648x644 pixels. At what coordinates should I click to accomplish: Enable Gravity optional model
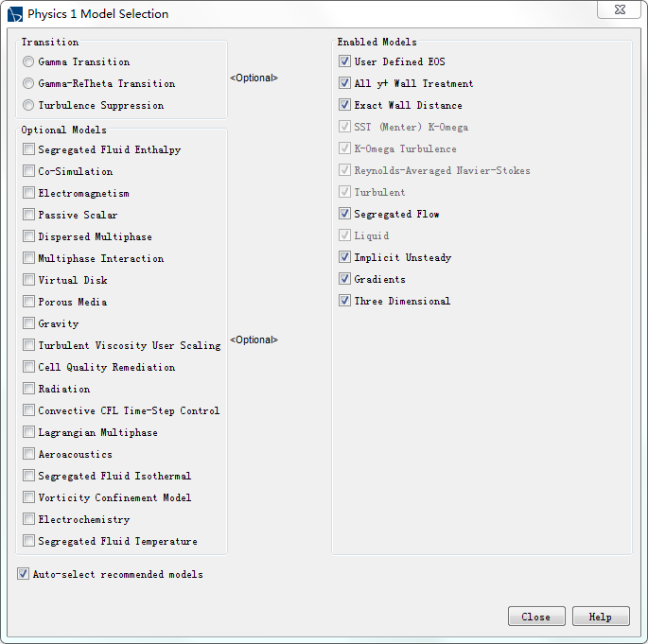(29, 323)
